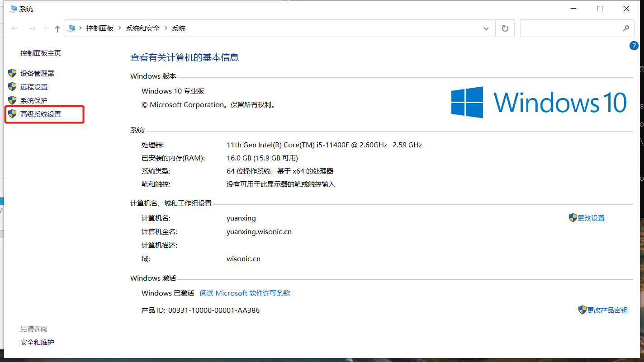Click product ID 00331-10000-00001-AA386
The width and height of the screenshot is (644, 362).
214,310
